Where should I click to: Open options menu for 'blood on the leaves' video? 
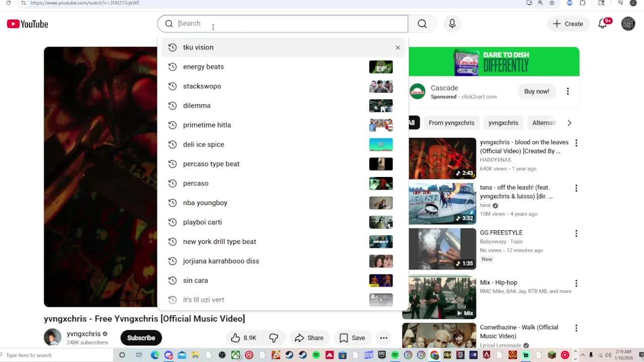576,143
